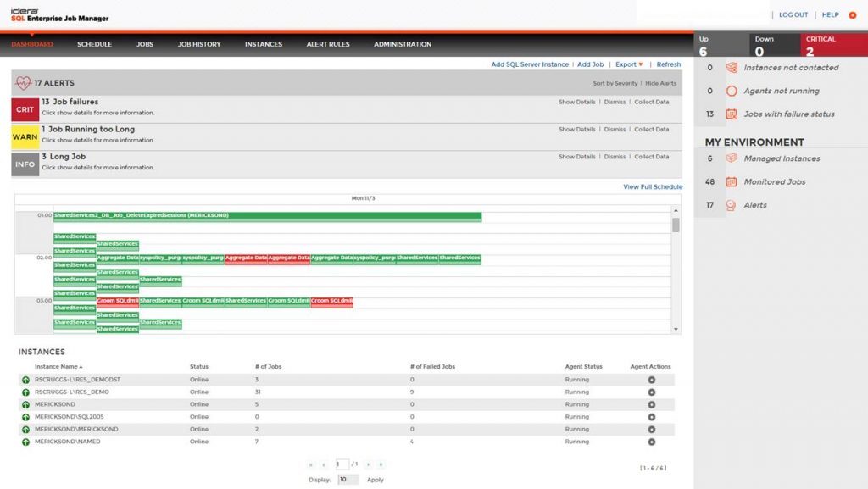868x489 pixels.
Task: Click the Down status tile
Action: (775, 46)
